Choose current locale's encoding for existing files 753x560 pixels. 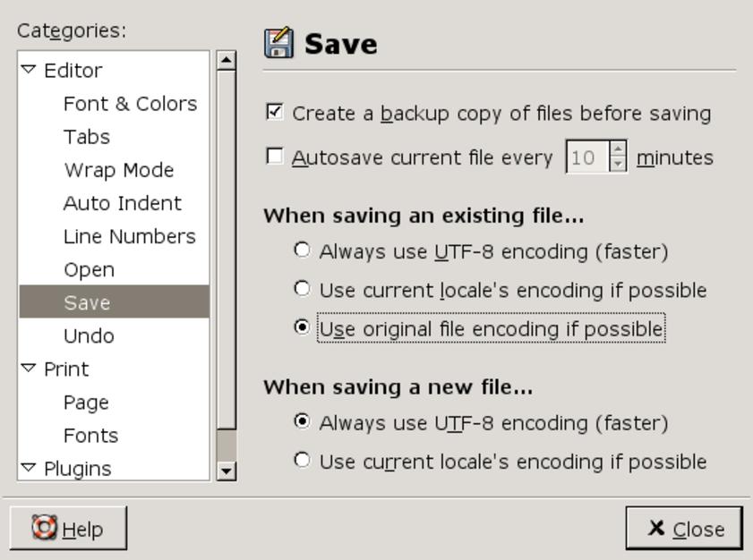303,289
